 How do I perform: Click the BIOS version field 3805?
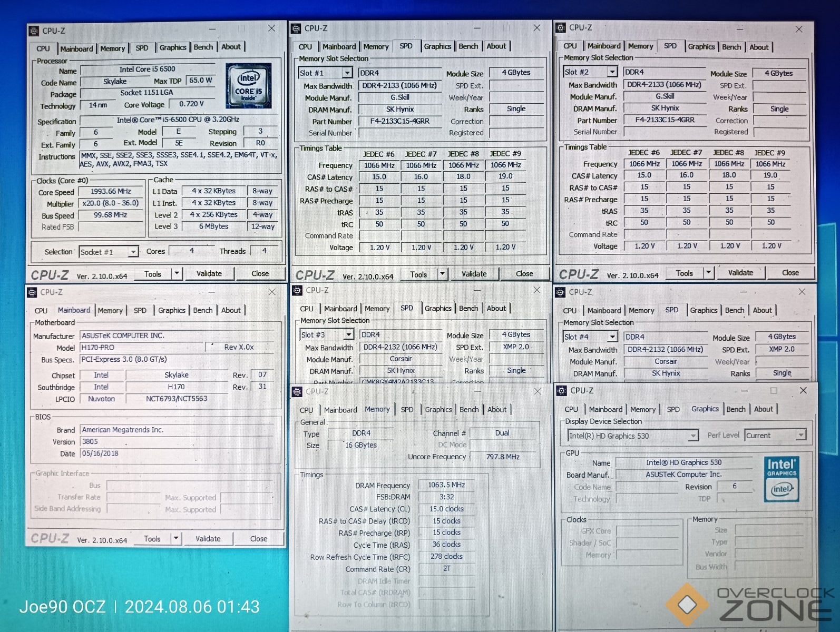pyautogui.click(x=178, y=441)
